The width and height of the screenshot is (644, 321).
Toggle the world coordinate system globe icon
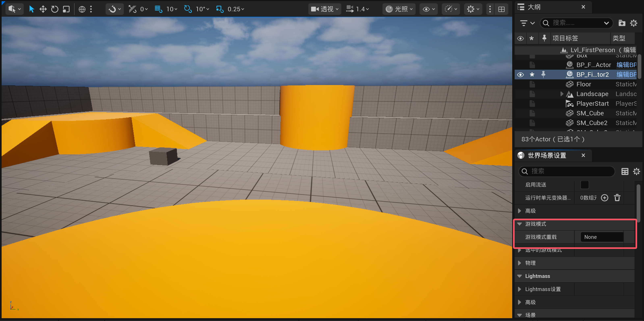(x=82, y=9)
